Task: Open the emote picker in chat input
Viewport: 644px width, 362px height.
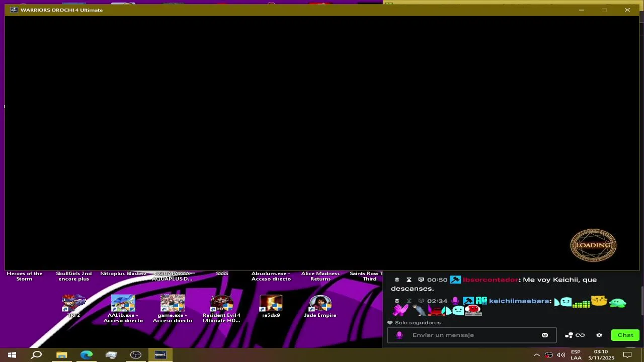Action: tap(544, 335)
